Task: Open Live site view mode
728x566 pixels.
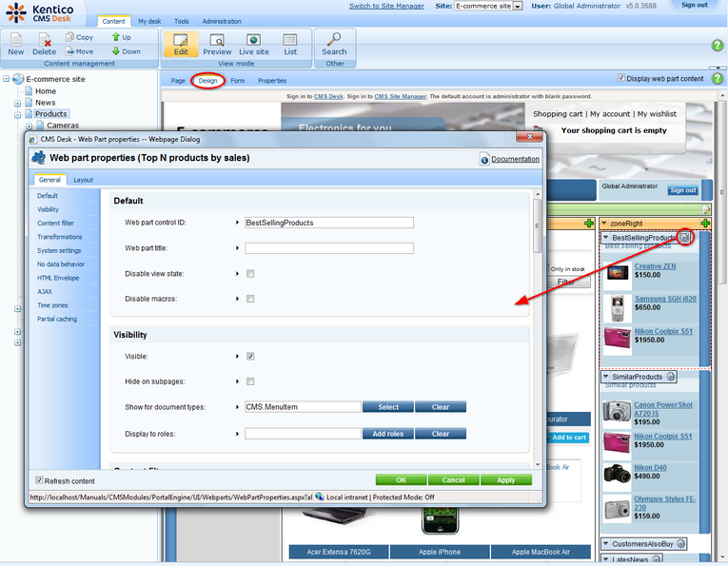Action: 253,44
